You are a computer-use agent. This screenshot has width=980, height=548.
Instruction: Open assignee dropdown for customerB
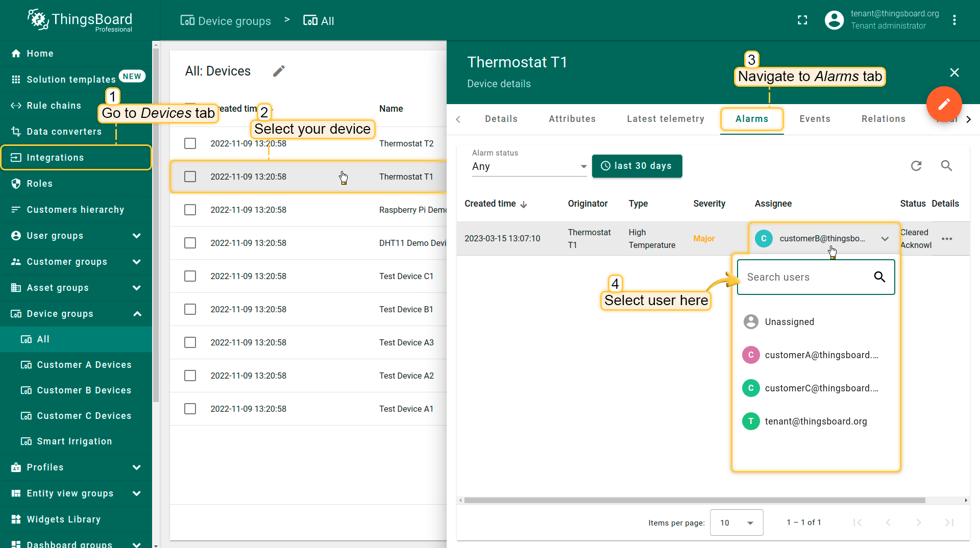point(823,238)
